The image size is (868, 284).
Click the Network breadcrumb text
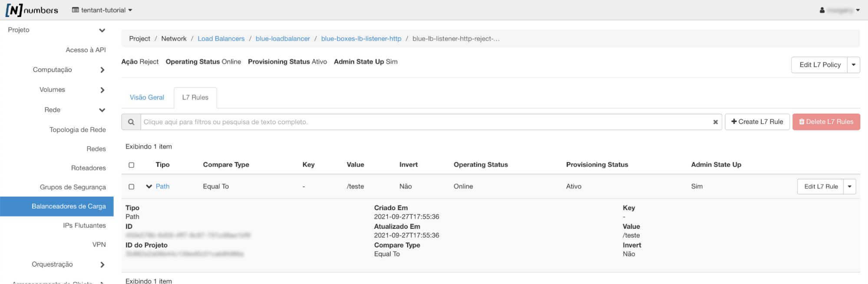click(174, 39)
